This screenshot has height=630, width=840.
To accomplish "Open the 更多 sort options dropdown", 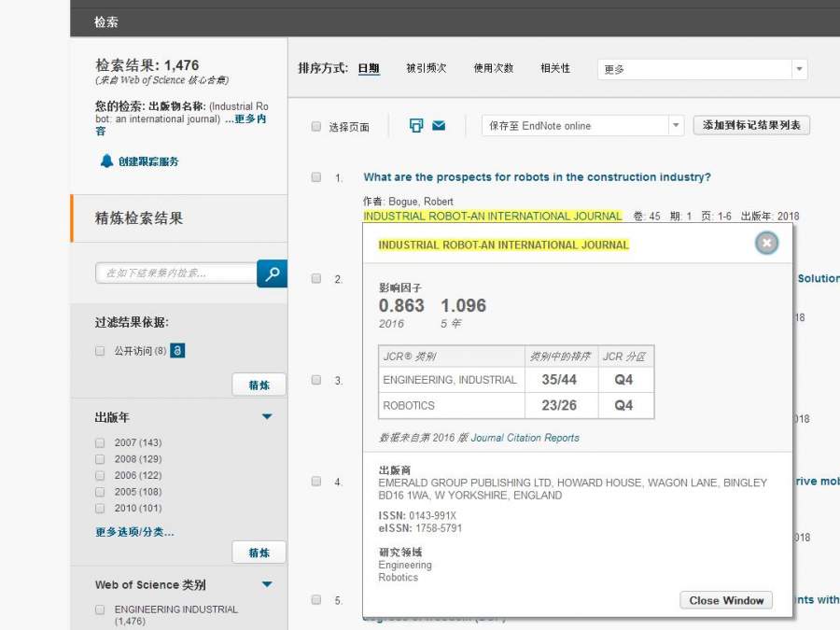I will click(702, 69).
